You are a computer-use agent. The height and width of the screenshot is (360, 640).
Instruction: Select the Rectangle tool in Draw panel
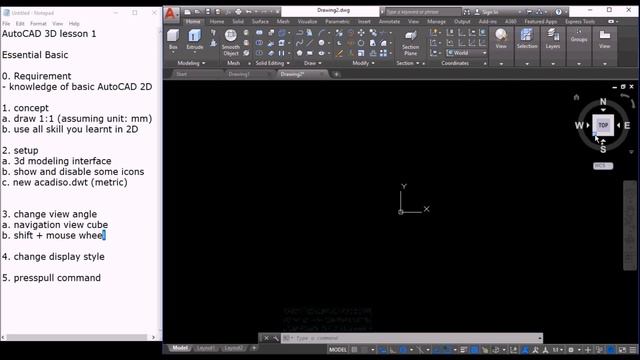[310, 53]
